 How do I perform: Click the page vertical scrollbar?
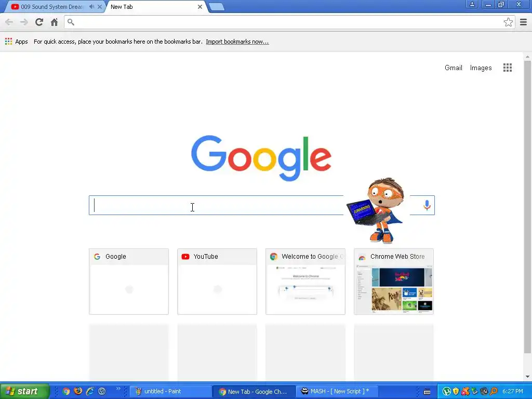[x=527, y=207]
